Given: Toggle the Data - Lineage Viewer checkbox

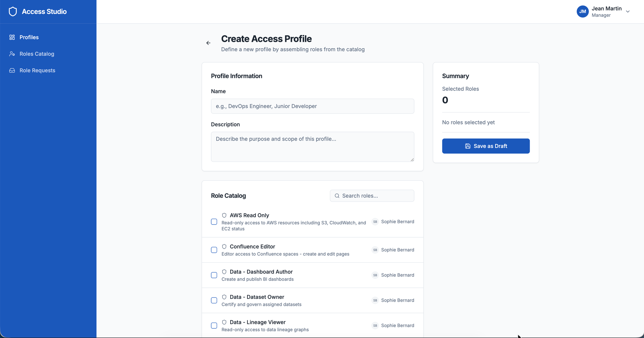Looking at the screenshot, I should pos(214,325).
